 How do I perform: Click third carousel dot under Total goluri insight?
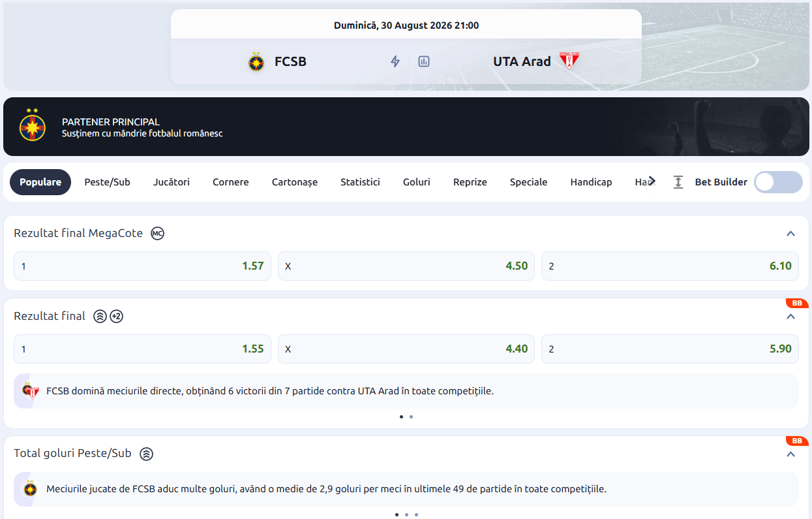tap(416, 514)
